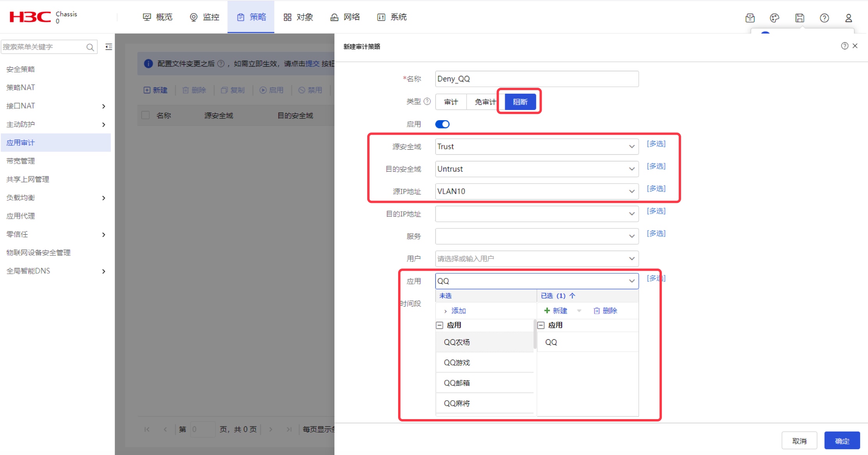Click the 新建 button in the policy list toolbar
The width and height of the screenshot is (868, 455).
(155, 90)
